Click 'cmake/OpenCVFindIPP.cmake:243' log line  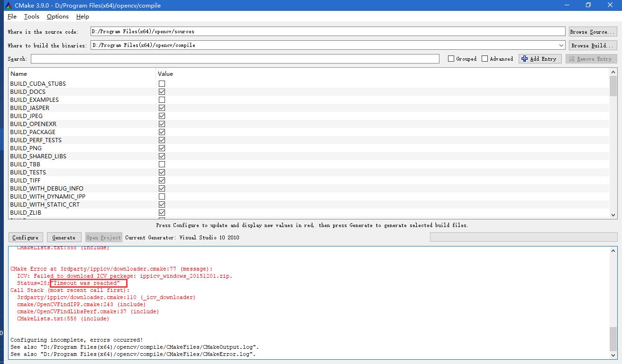point(81,304)
